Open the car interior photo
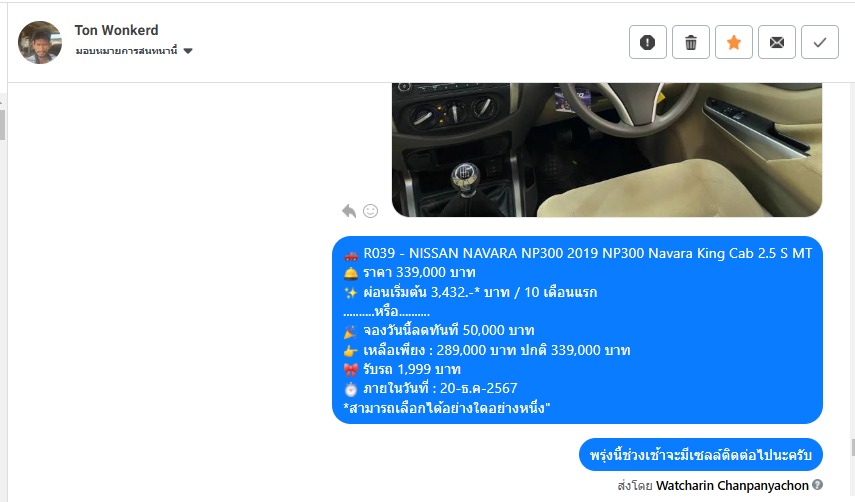Viewport: 855px width, 502px height. click(x=606, y=149)
